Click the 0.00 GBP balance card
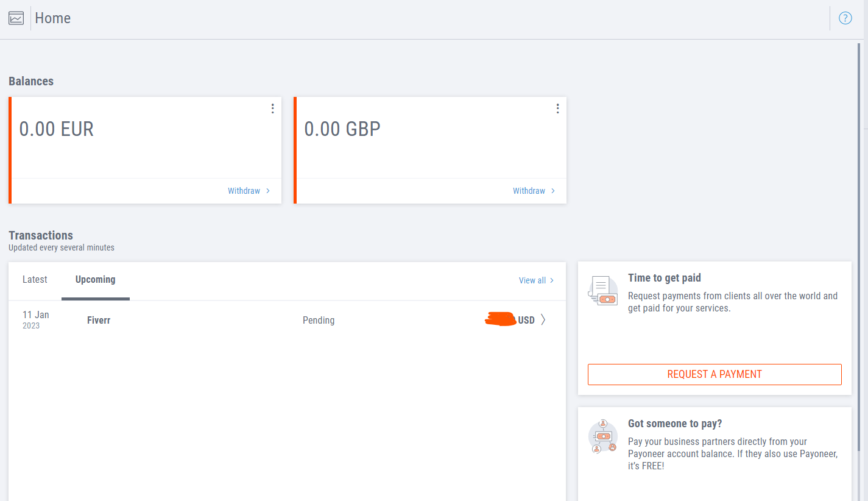This screenshot has width=868, height=501. point(430,150)
